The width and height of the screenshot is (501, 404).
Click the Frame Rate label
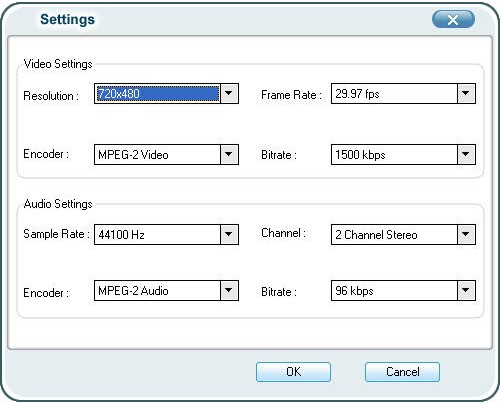tap(291, 95)
